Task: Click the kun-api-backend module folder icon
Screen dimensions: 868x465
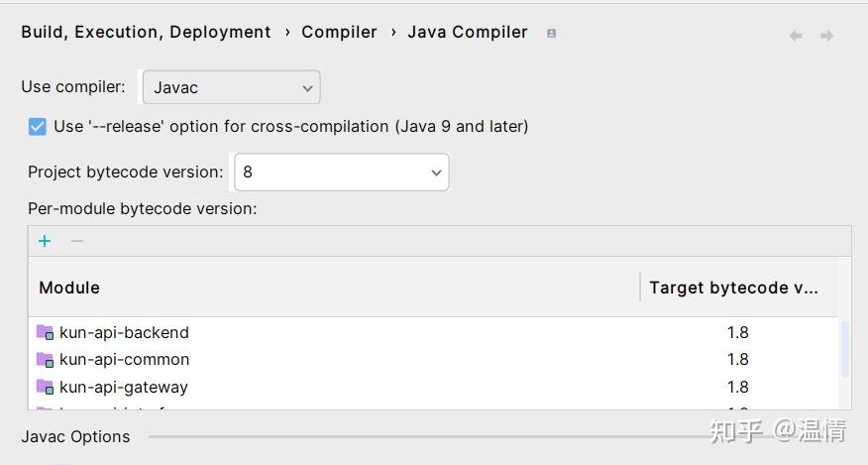Action: coord(45,332)
